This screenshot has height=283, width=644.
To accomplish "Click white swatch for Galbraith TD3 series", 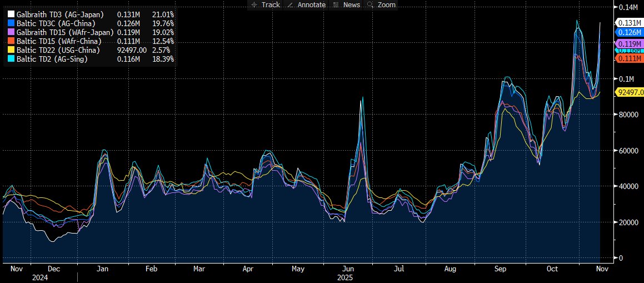I will tap(10, 14).
